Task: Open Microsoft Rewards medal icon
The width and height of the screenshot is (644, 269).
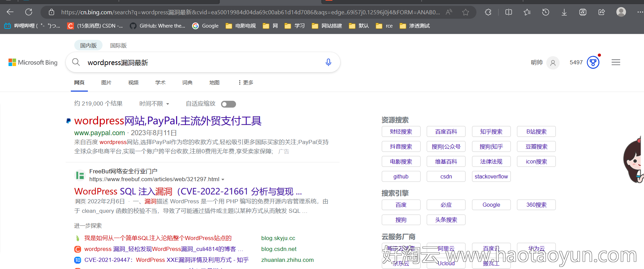Action: (593, 62)
